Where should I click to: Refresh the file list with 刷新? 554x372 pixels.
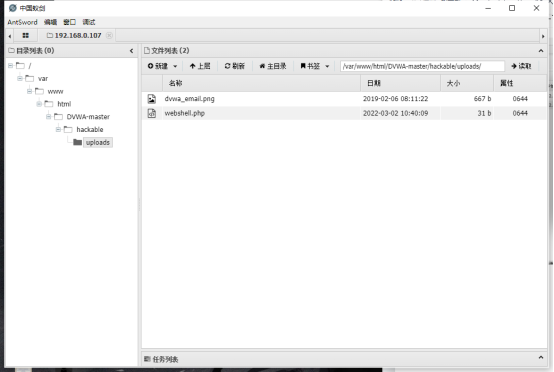point(235,66)
